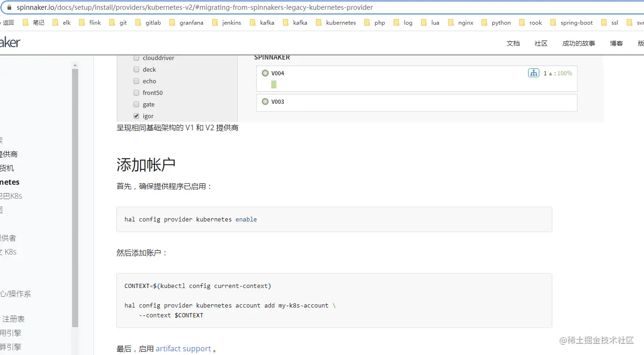Screen dimensions: 644x355
Task: Open the python bookmark folder
Action: click(x=496, y=22)
